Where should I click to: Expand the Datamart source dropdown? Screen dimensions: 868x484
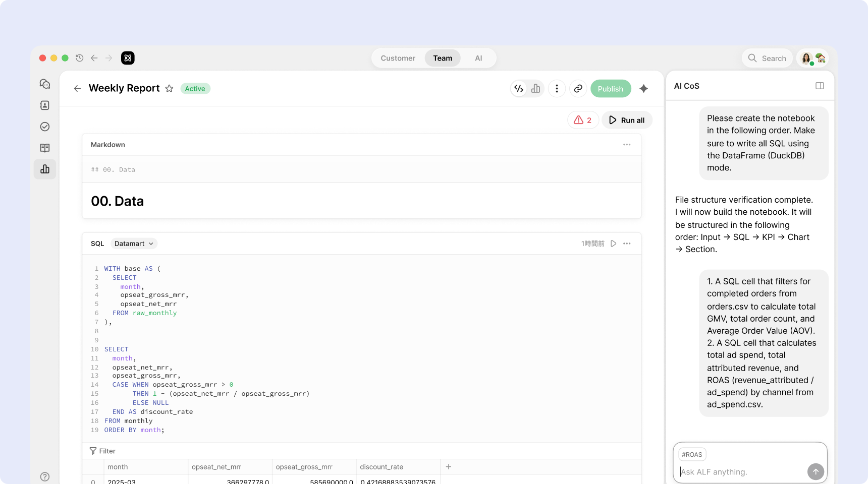[x=134, y=244]
